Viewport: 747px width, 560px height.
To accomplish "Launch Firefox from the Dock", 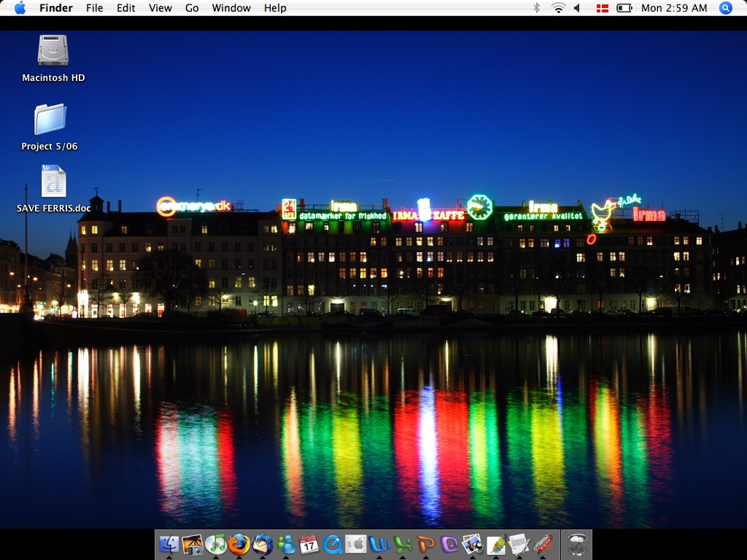I will click(239, 544).
